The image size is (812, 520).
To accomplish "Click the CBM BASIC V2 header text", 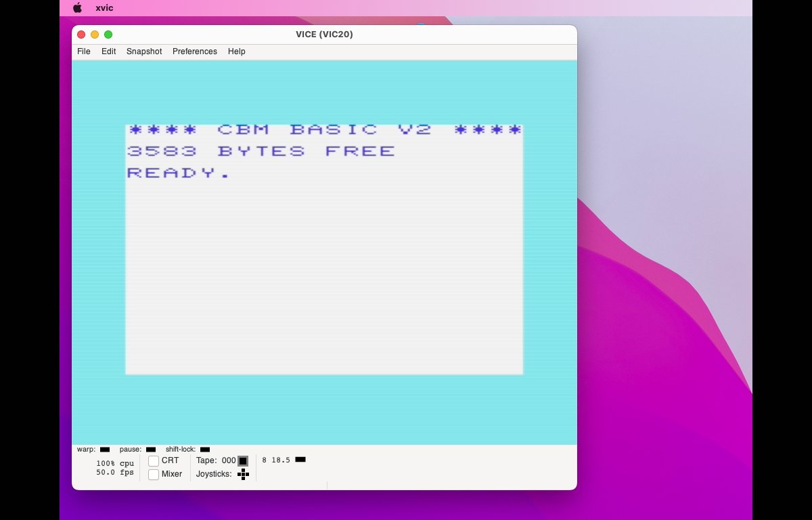I will pos(324,129).
